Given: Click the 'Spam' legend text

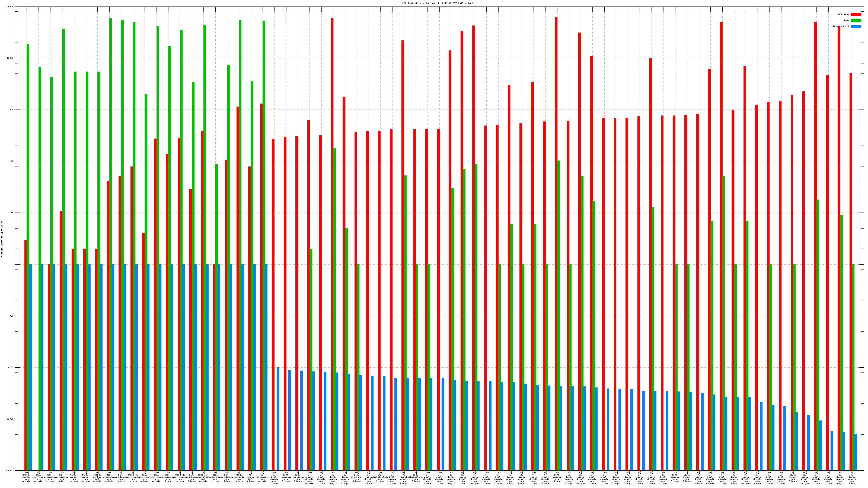Looking at the screenshot, I should [x=846, y=21].
